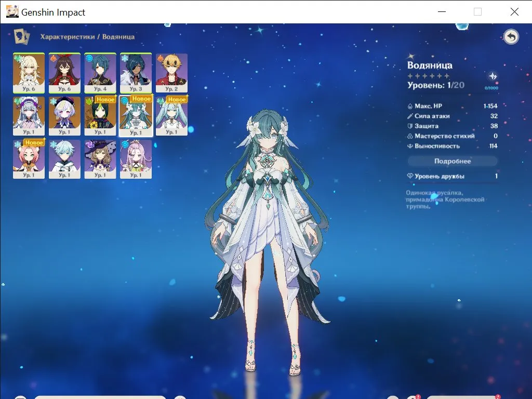The image size is (532, 399).
Task: Pick the light-blue-haired boy character card
Action: [x=64, y=159]
